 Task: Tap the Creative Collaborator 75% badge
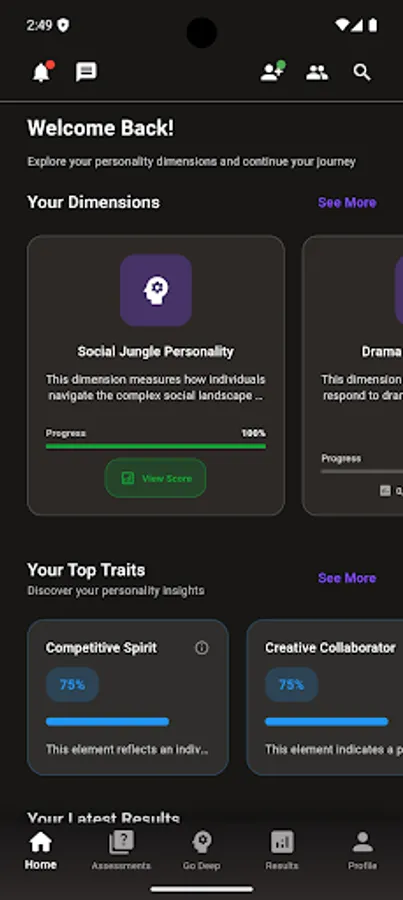[x=292, y=685]
